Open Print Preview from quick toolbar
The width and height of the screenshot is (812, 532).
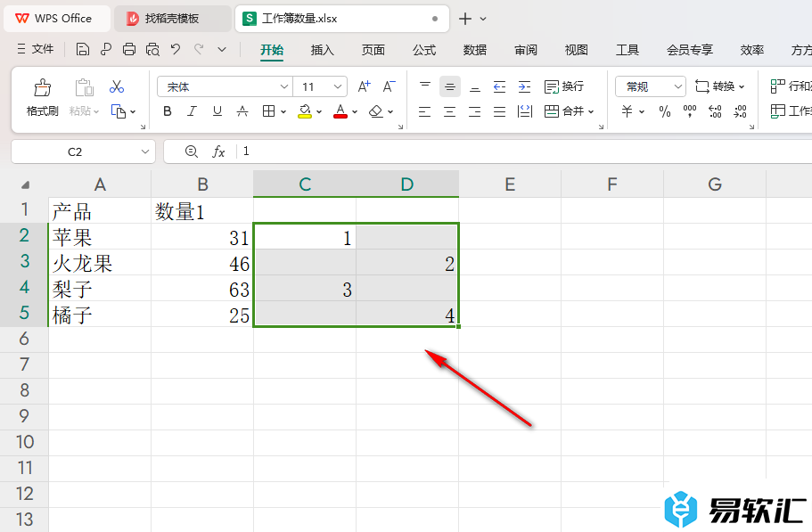(152, 50)
